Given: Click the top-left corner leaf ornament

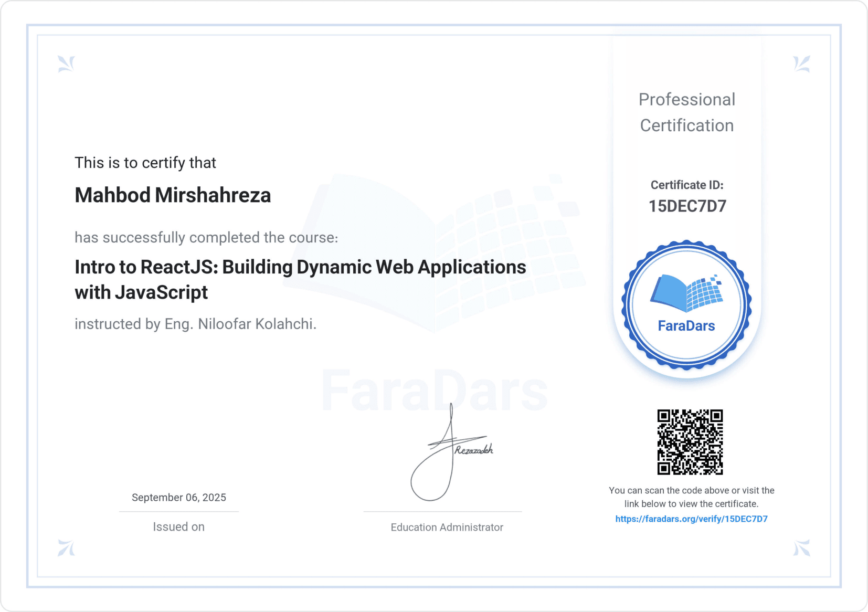Looking at the screenshot, I should 66,64.
